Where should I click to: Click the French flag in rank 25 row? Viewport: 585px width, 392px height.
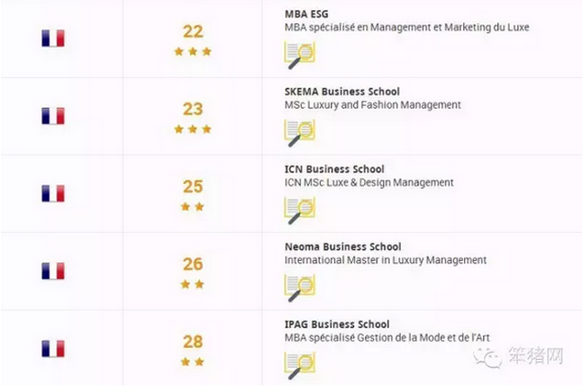[x=53, y=193]
